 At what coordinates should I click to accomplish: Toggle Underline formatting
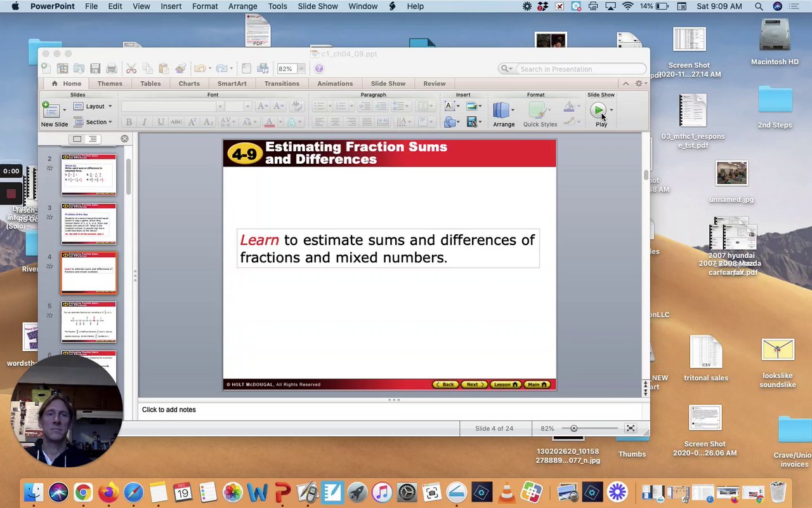160,122
